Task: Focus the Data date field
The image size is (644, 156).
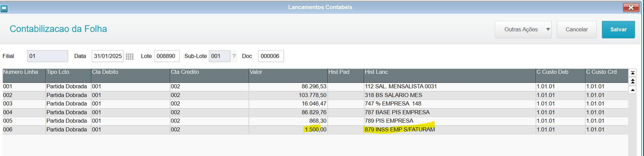Action: pos(107,56)
